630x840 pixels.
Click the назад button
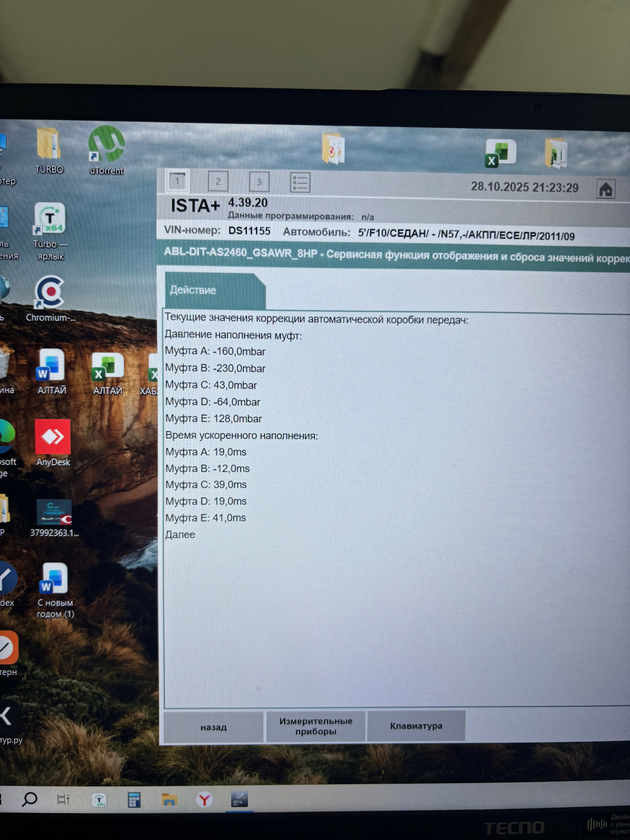pyautogui.click(x=213, y=727)
